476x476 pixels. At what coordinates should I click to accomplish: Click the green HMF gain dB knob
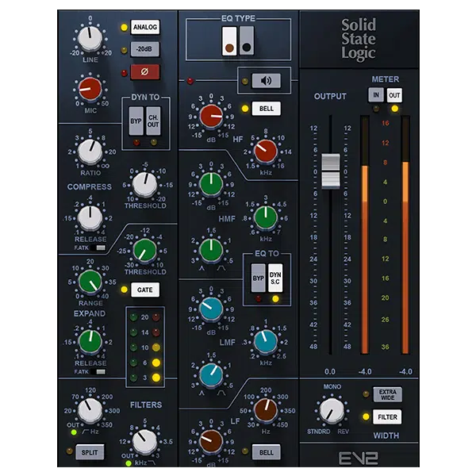tap(211, 184)
